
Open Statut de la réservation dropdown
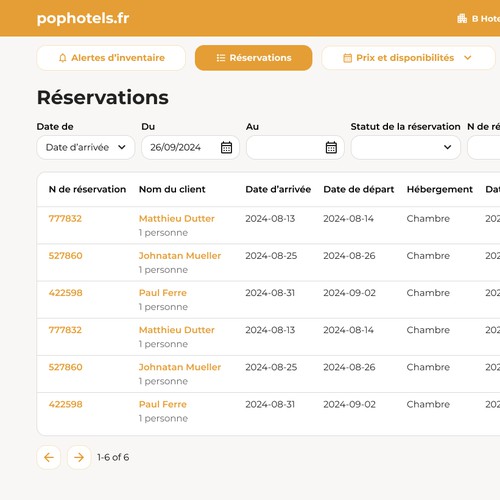tap(406, 147)
